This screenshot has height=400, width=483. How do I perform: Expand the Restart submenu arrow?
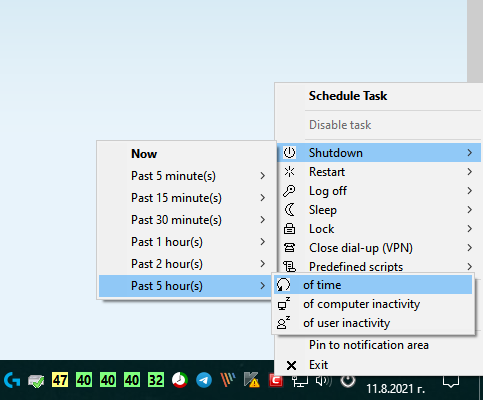(470, 172)
